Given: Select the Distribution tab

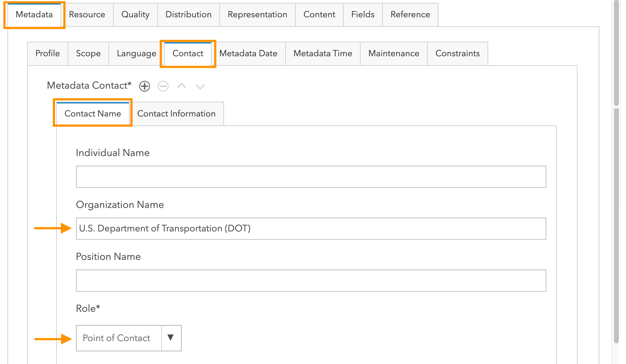Looking at the screenshot, I should 188,14.
